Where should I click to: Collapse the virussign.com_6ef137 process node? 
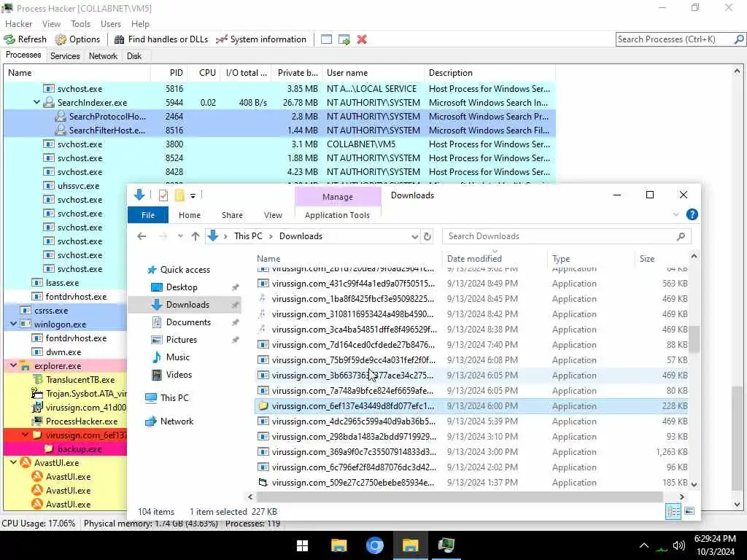[x=25, y=435]
